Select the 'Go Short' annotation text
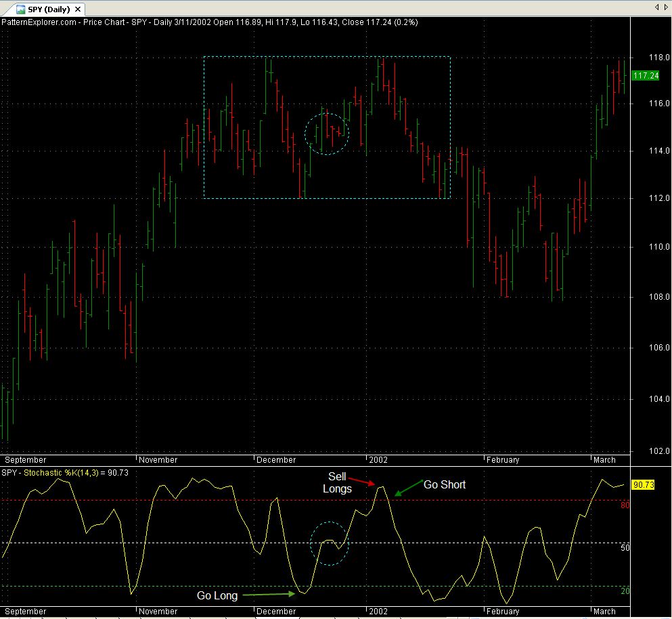Image resolution: width=672 pixels, height=619 pixels. point(444,485)
